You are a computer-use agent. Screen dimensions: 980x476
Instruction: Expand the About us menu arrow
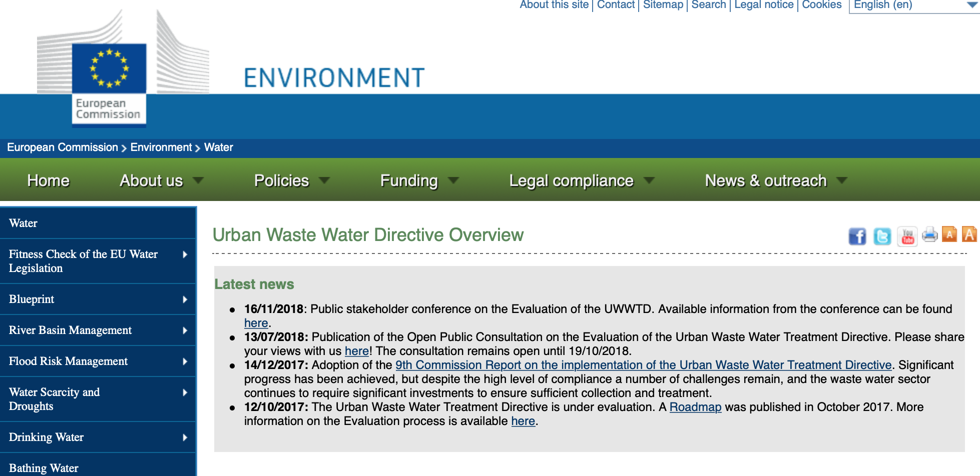(x=198, y=180)
